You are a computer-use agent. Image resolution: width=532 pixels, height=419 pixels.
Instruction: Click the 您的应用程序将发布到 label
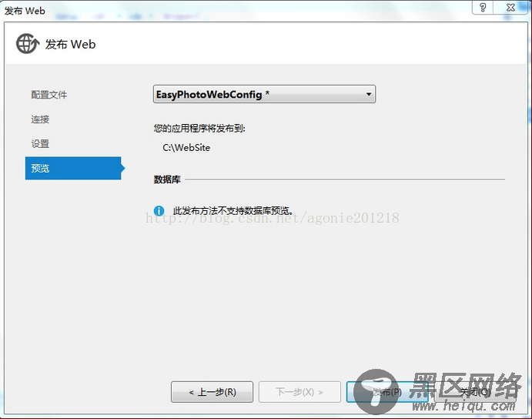[199, 129]
